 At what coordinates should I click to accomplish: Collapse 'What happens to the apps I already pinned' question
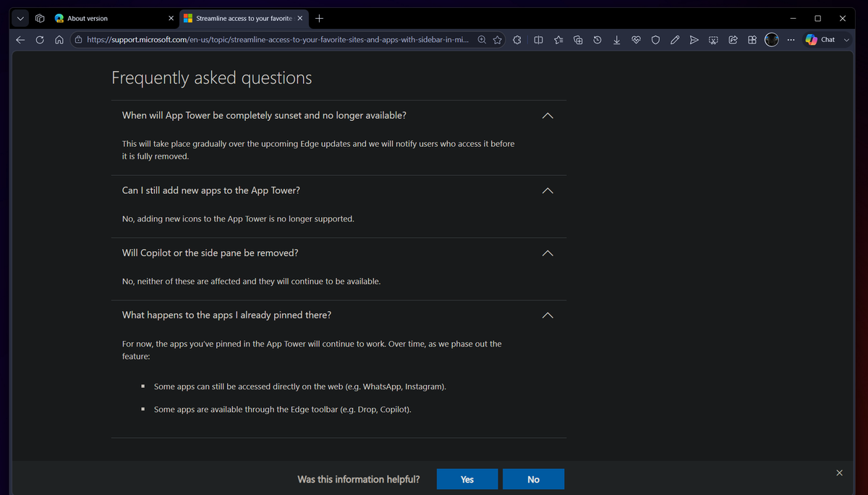pyautogui.click(x=548, y=316)
